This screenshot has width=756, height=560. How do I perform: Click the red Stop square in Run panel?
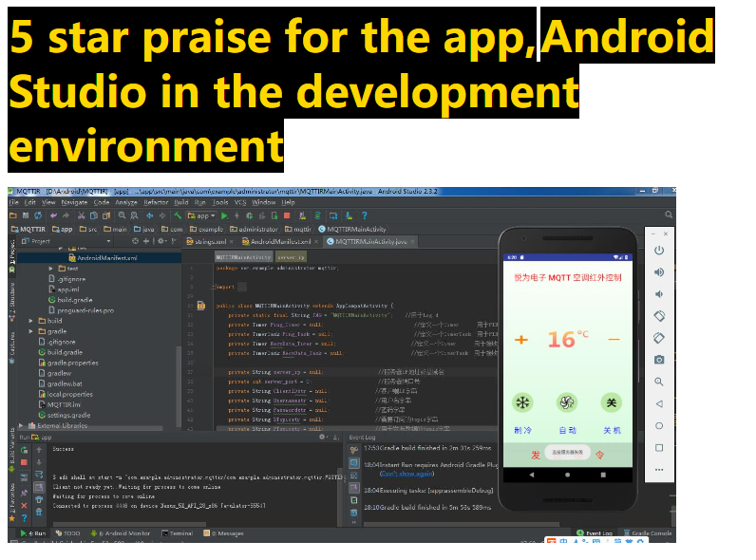pyautogui.click(x=24, y=462)
